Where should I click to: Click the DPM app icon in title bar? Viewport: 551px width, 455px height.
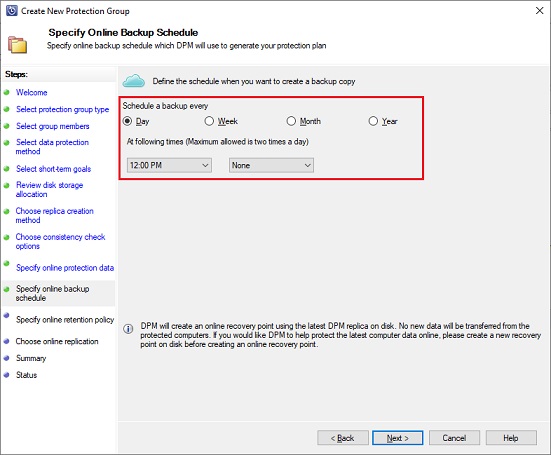point(12,11)
